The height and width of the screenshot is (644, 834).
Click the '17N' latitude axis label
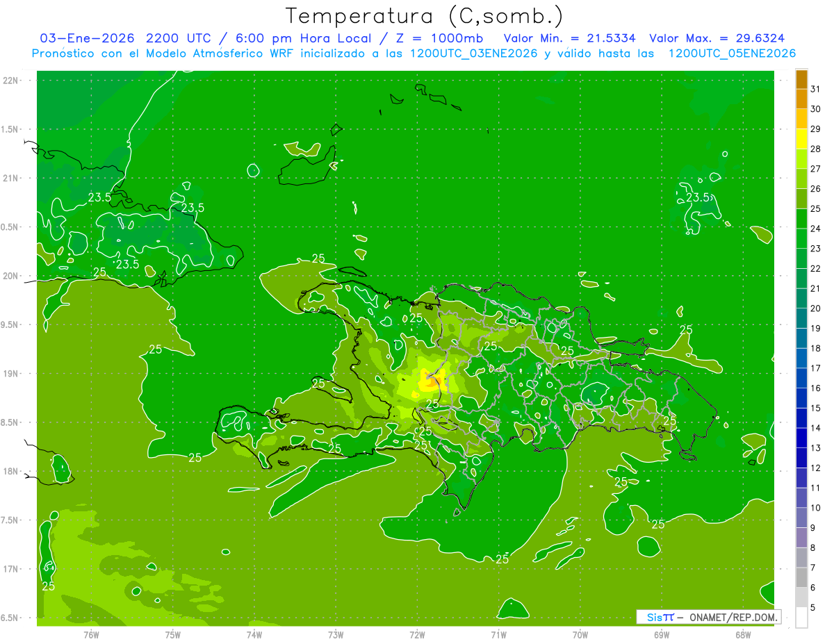click(11, 569)
